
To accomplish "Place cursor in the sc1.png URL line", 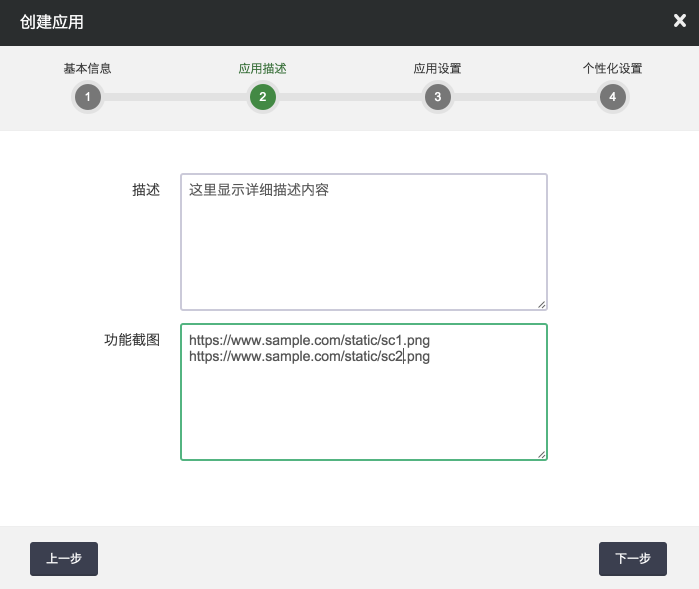I will coord(309,341).
